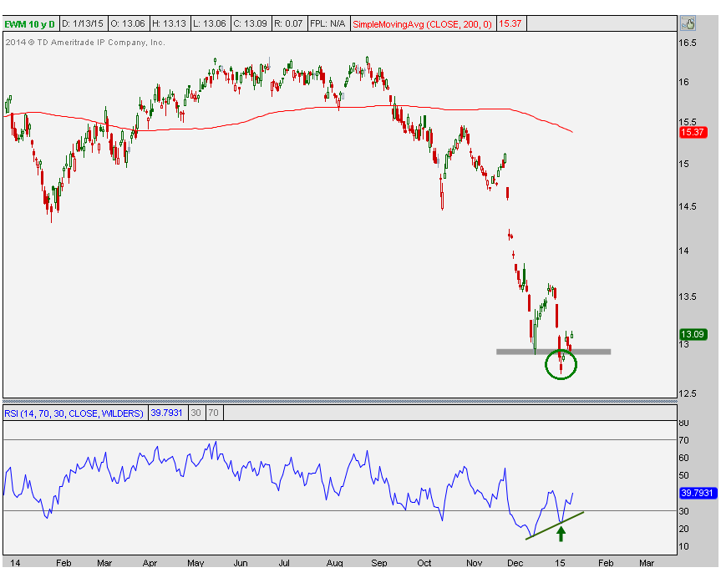Click the 80 level on RSI axis
Image resolution: width=721 pixels, height=588 pixels.
point(683,423)
